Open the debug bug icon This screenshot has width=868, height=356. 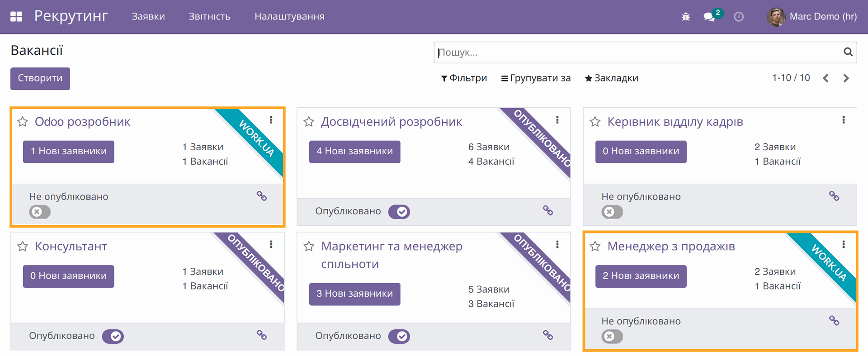click(686, 17)
